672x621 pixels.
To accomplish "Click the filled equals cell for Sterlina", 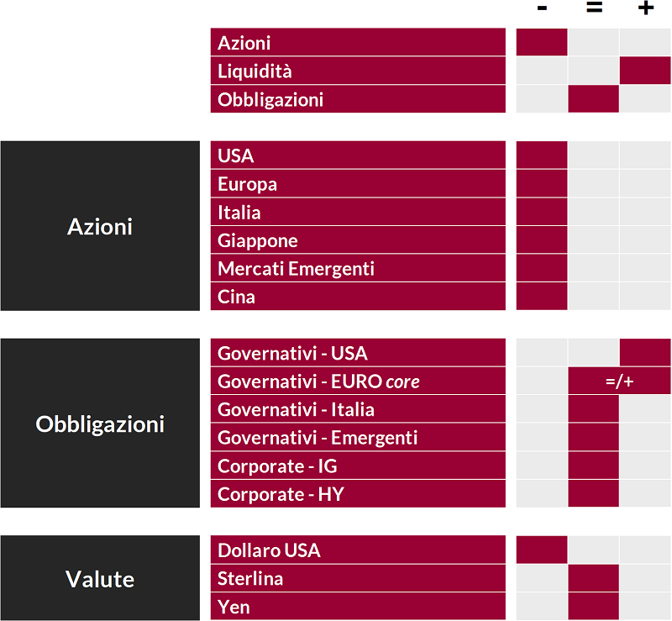I will pos(594,578).
